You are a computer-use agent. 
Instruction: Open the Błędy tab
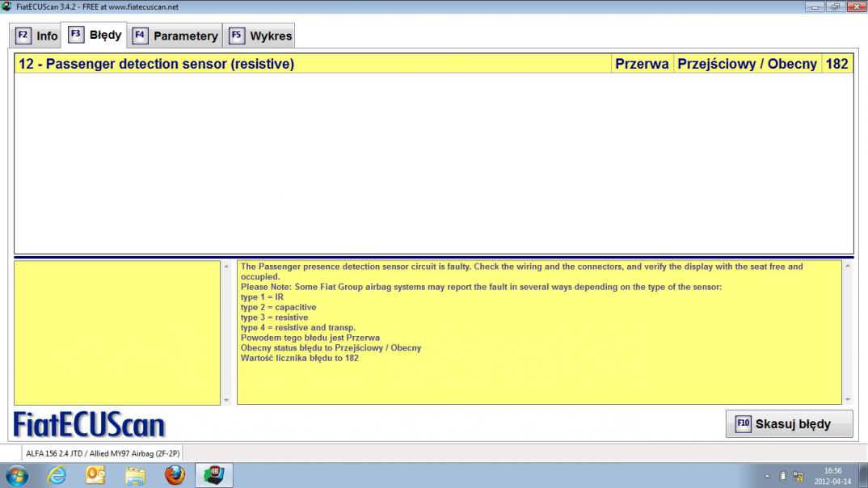[94, 35]
